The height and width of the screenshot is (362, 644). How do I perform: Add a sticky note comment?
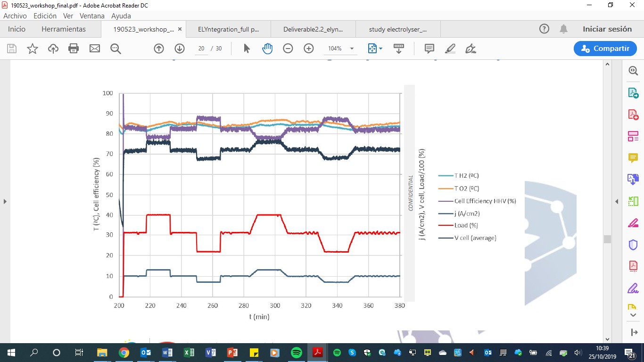click(429, 49)
